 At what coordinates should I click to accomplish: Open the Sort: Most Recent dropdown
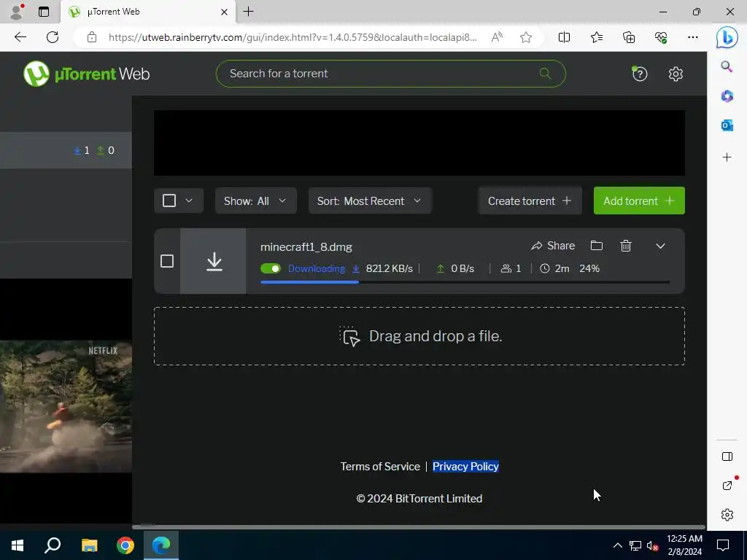[370, 201]
